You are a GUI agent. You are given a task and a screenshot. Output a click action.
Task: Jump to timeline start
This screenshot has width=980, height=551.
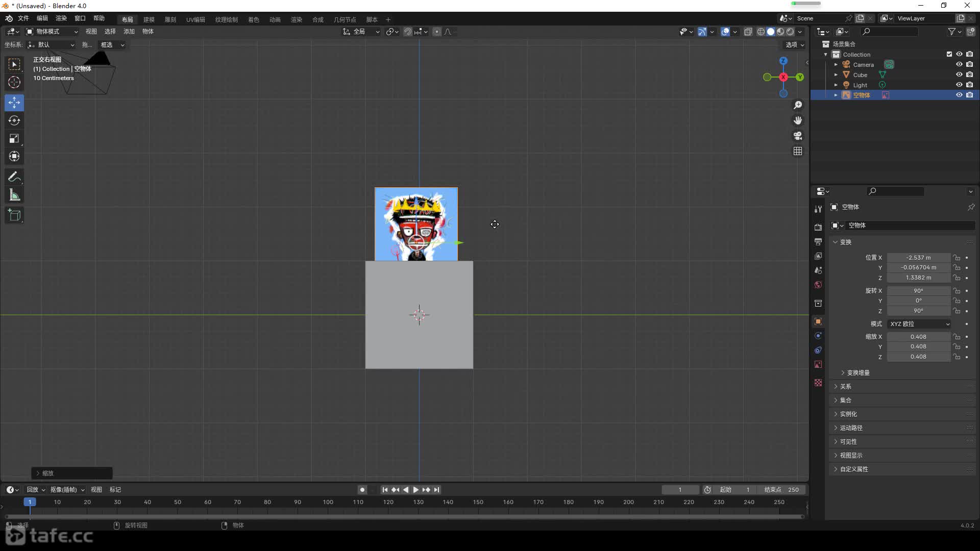[x=385, y=490]
